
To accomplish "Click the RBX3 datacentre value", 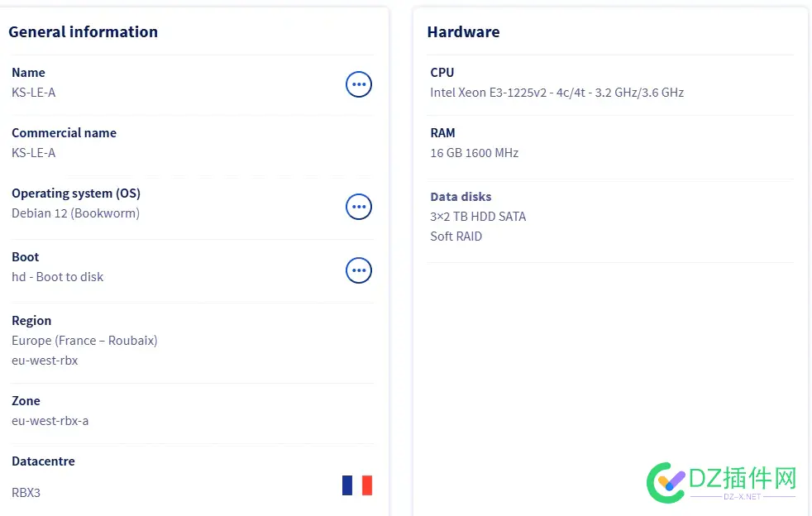I will point(26,493).
